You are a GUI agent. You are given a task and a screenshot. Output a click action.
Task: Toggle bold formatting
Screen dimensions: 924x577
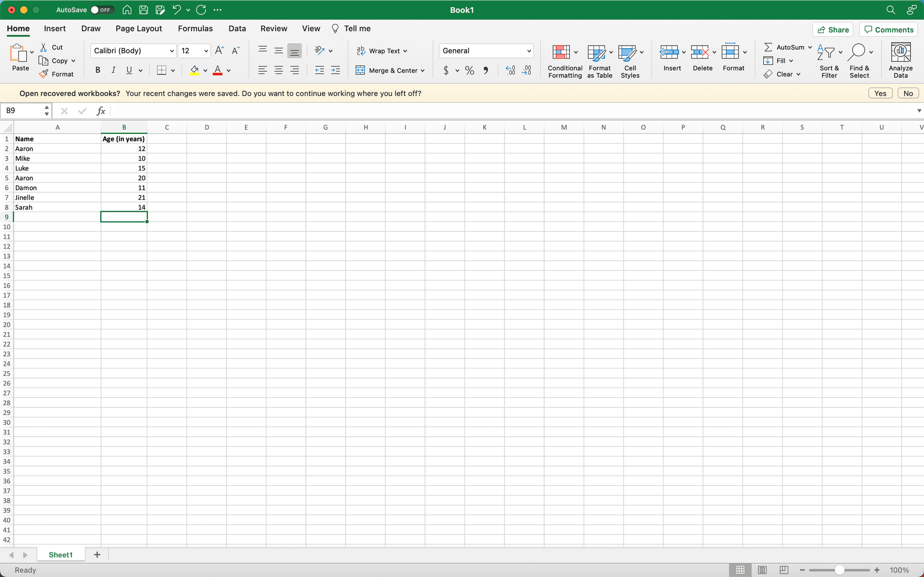[x=97, y=70]
